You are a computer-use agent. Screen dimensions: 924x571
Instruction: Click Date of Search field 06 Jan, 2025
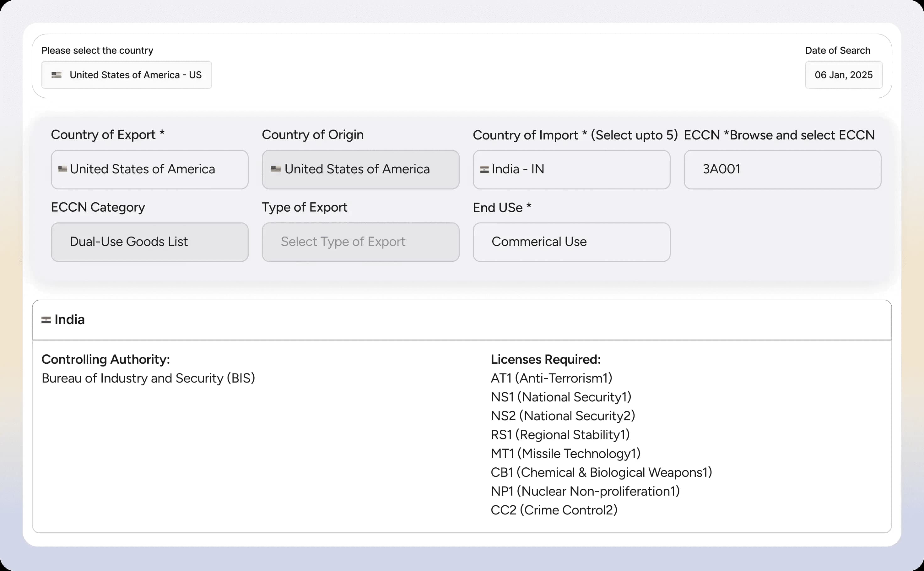[x=843, y=75]
